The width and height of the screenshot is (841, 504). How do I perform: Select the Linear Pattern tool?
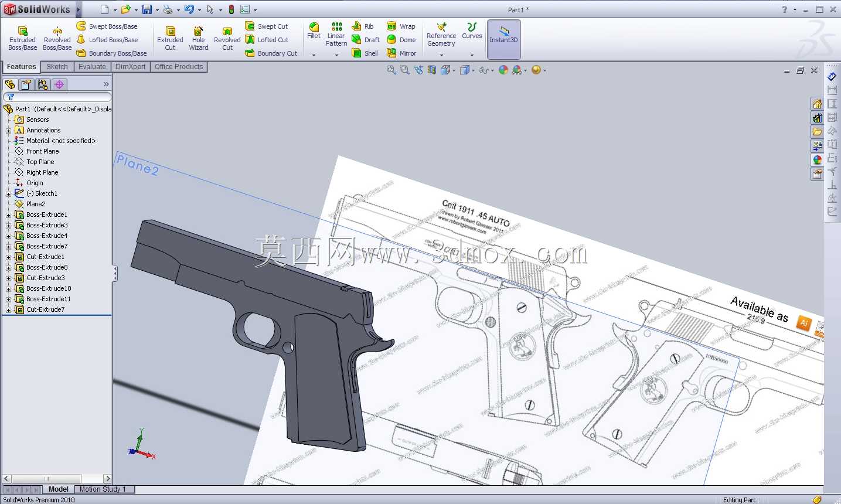coord(336,35)
